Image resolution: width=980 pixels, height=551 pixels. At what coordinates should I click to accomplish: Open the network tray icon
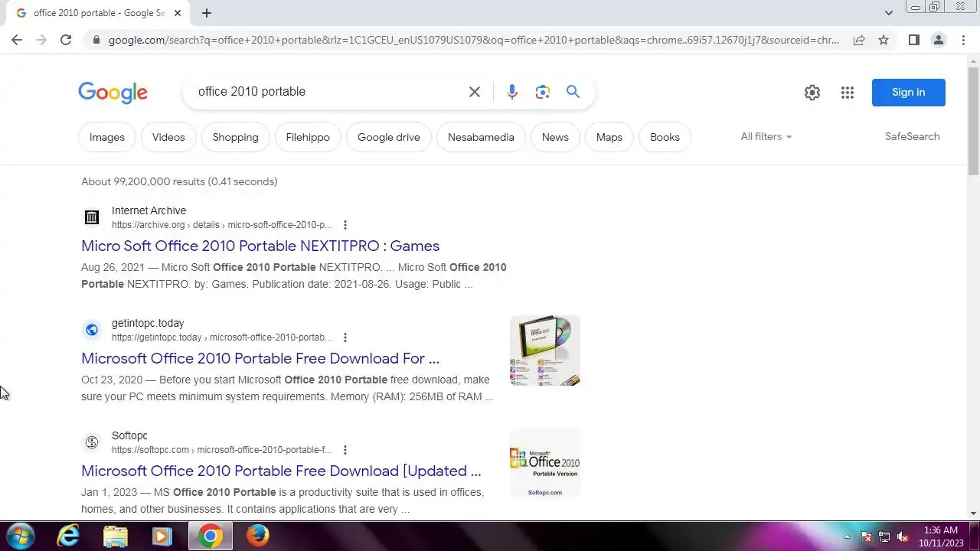coord(884,536)
